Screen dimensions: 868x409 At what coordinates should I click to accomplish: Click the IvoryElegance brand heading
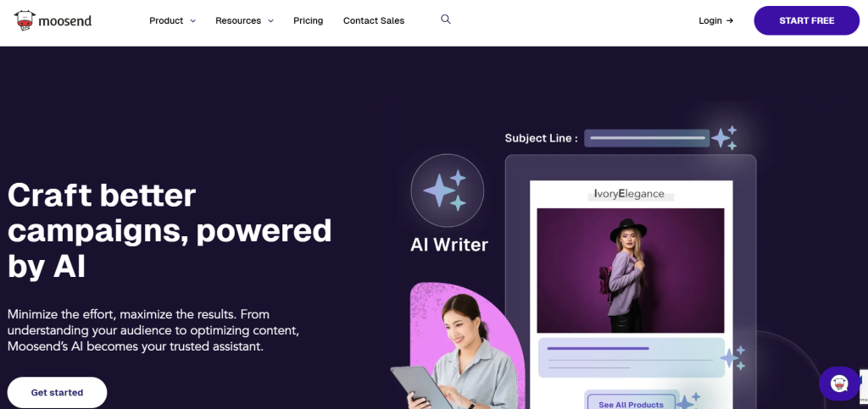click(x=629, y=193)
